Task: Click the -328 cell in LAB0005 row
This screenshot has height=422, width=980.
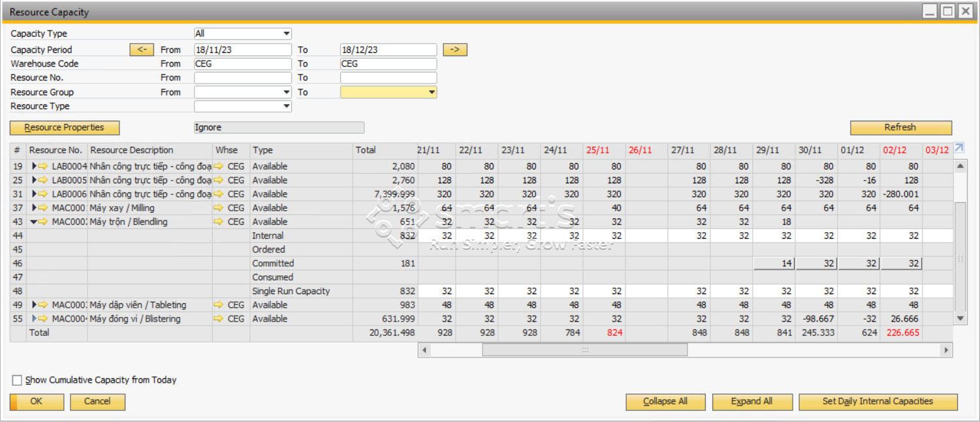Action: 816,180
